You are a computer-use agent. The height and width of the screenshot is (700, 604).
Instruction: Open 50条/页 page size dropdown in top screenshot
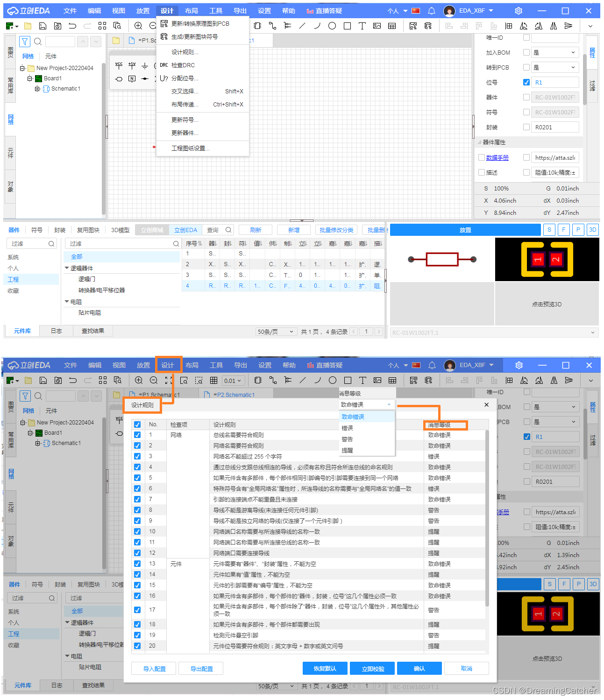pos(276,332)
